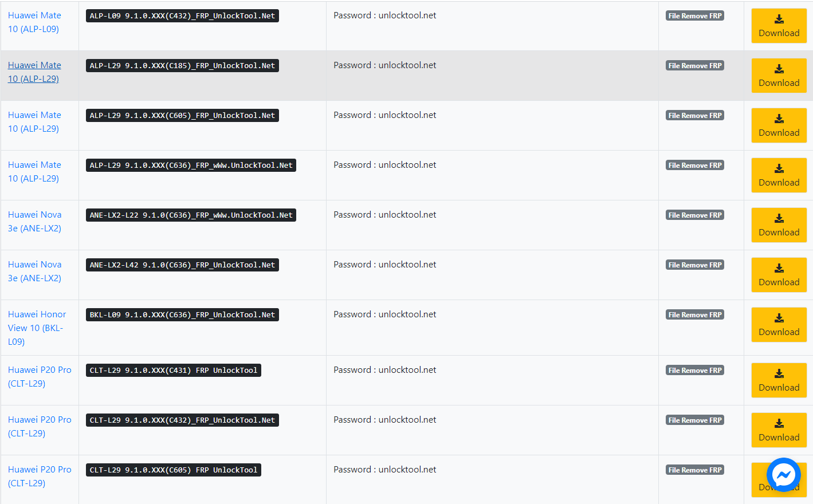The height and width of the screenshot is (504, 813).
Task: Click password text in ALP-L29 C185 row
Action: pos(385,65)
